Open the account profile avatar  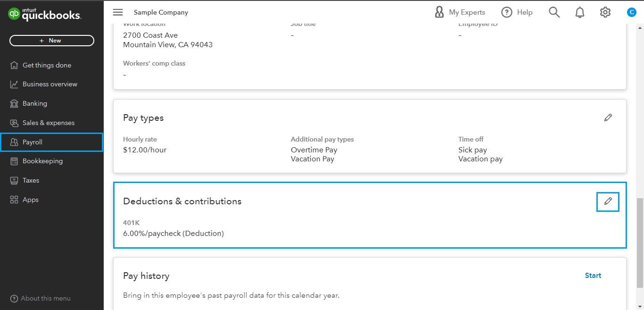pos(631,12)
